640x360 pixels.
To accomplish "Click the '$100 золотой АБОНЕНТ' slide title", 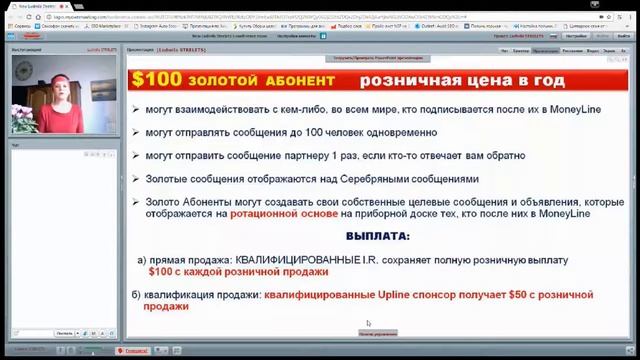I will tap(233, 80).
